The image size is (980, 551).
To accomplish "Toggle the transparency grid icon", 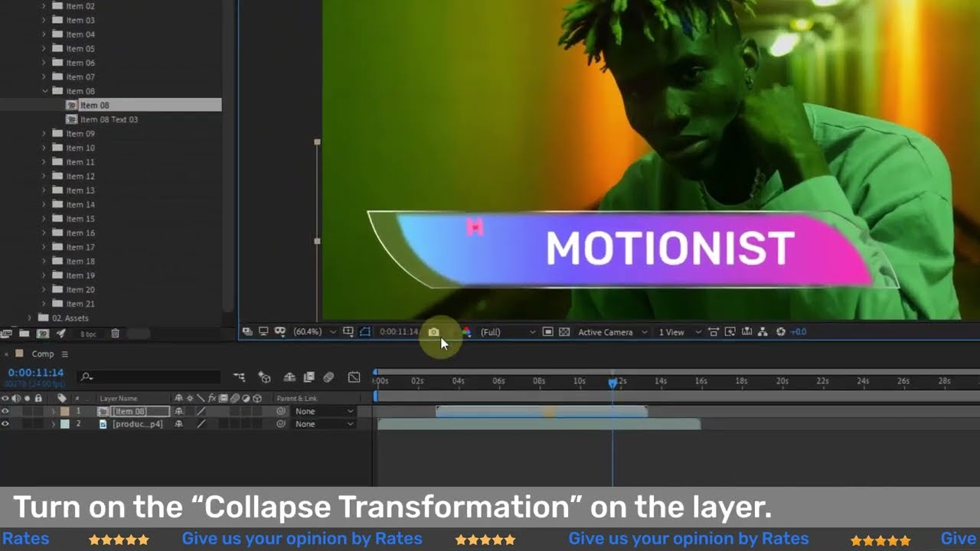I will point(564,332).
